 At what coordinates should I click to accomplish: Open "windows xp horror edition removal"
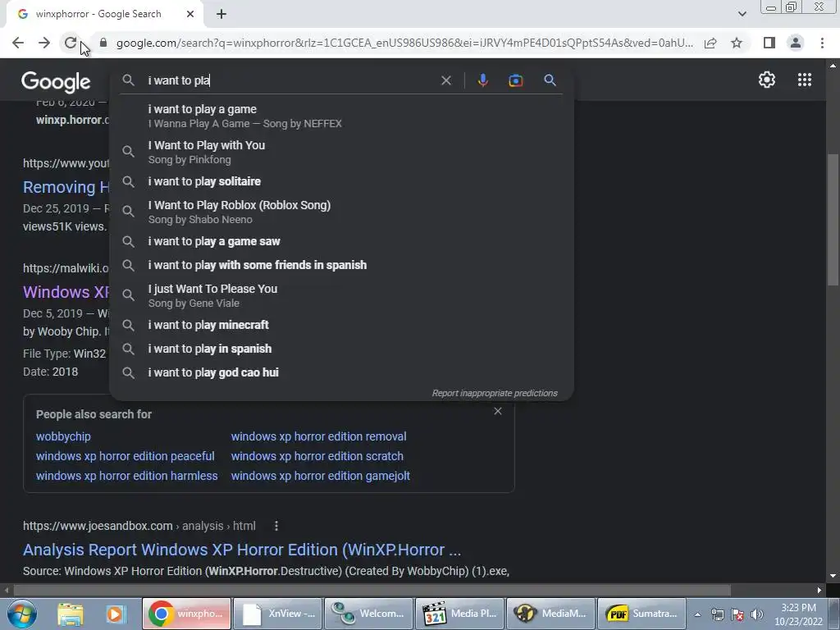click(319, 436)
